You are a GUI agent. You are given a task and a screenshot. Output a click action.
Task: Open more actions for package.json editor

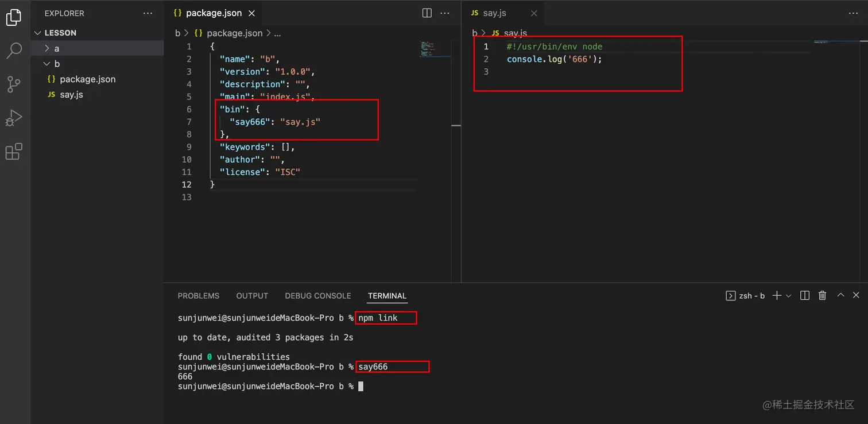click(445, 13)
